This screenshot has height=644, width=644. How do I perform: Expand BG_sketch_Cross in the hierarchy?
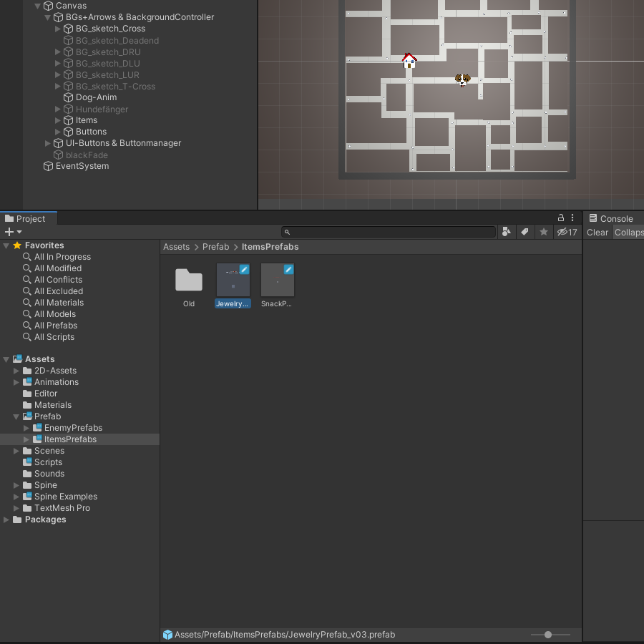[x=58, y=29]
